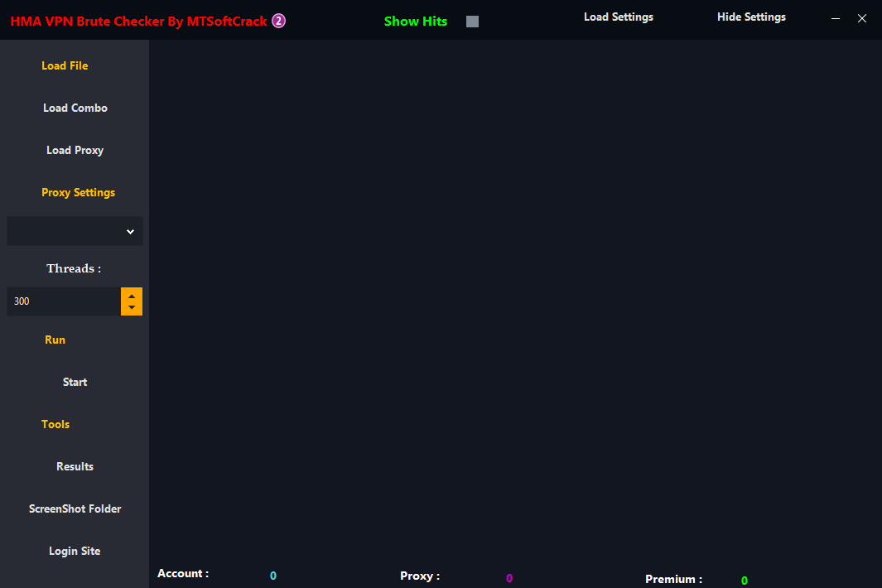Click the Login Site button
882x588 pixels.
click(x=75, y=551)
